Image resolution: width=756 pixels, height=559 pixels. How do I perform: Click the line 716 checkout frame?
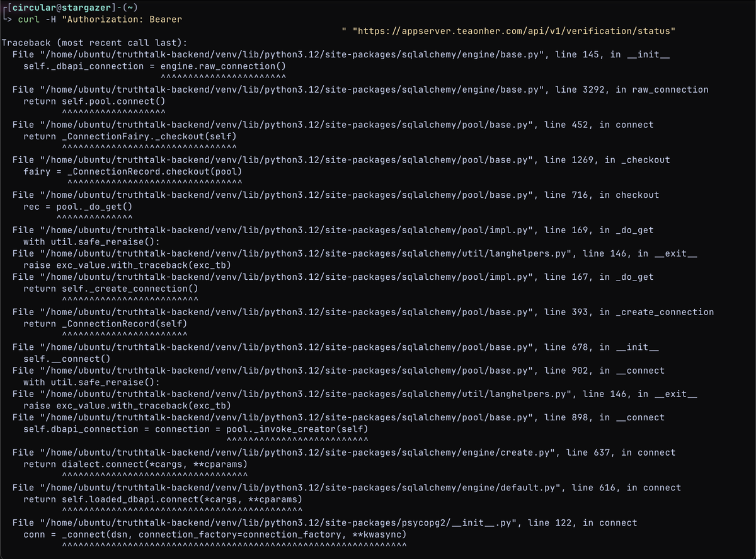click(335, 195)
